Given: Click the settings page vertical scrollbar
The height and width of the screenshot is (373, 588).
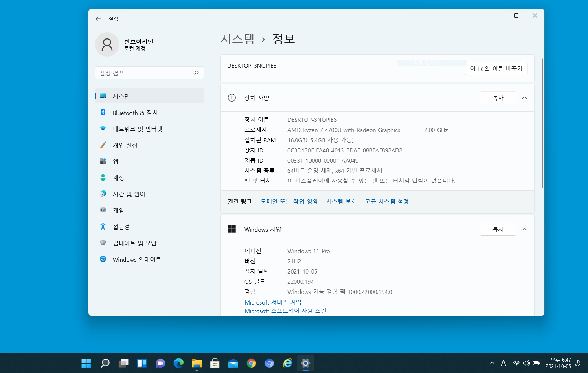Looking at the screenshot, I should 542,123.
